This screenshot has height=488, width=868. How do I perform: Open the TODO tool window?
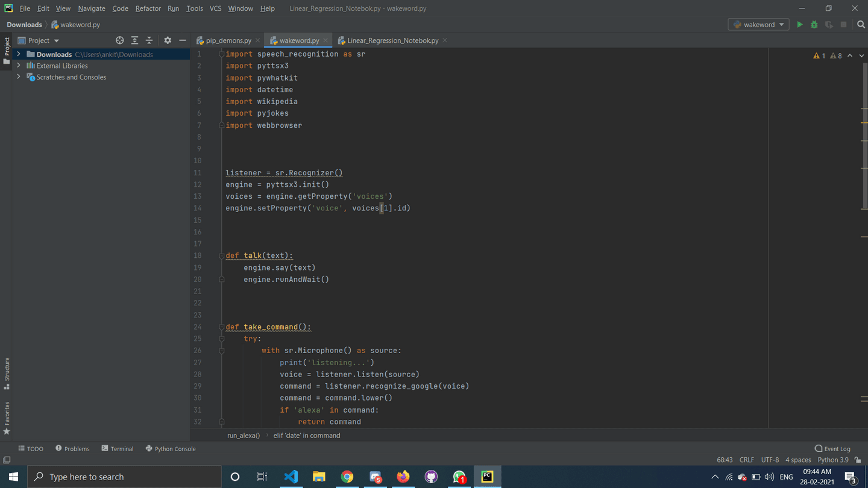31,449
